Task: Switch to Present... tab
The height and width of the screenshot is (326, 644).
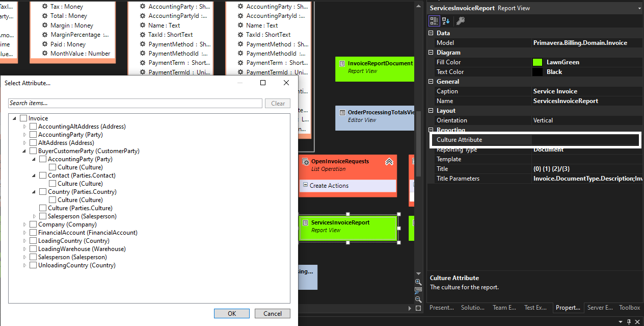Action: tap(442, 308)
